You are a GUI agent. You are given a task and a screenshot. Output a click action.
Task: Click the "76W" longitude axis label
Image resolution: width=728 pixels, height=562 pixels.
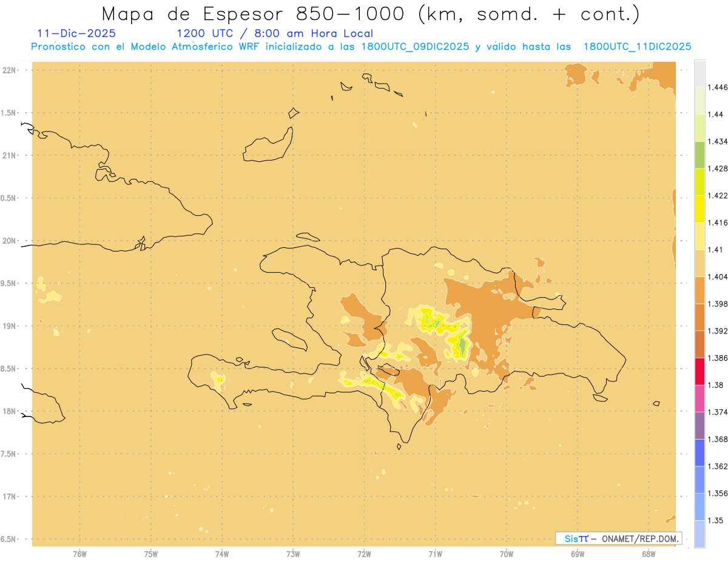79,553
